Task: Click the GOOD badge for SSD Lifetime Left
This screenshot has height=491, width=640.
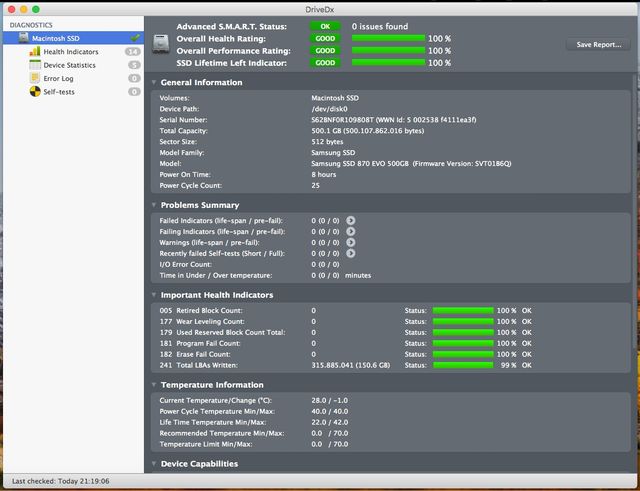Action: pos(325,63)
